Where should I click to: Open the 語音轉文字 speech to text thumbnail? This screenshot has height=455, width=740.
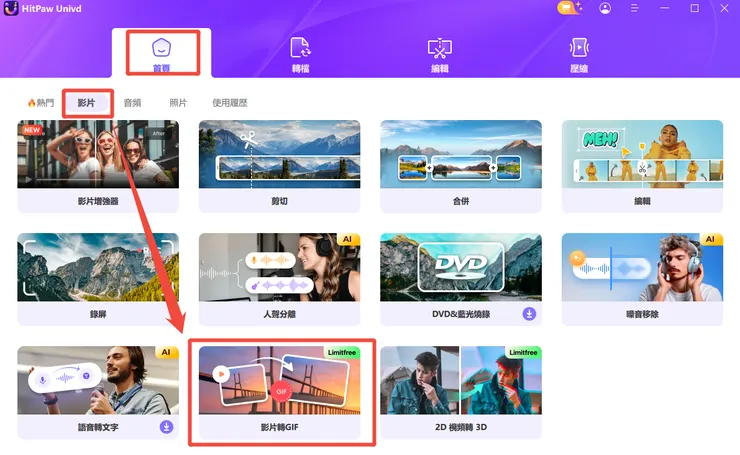click(x=98, y=380)
